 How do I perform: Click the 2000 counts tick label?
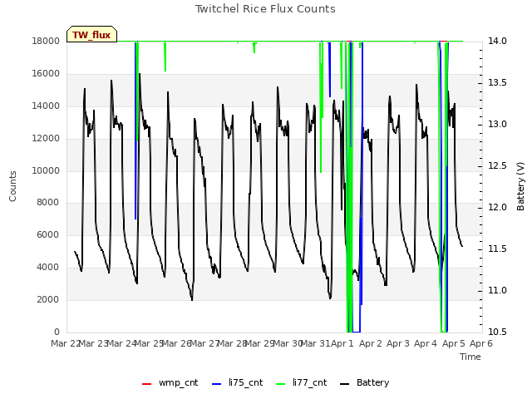tap(47, 299)
